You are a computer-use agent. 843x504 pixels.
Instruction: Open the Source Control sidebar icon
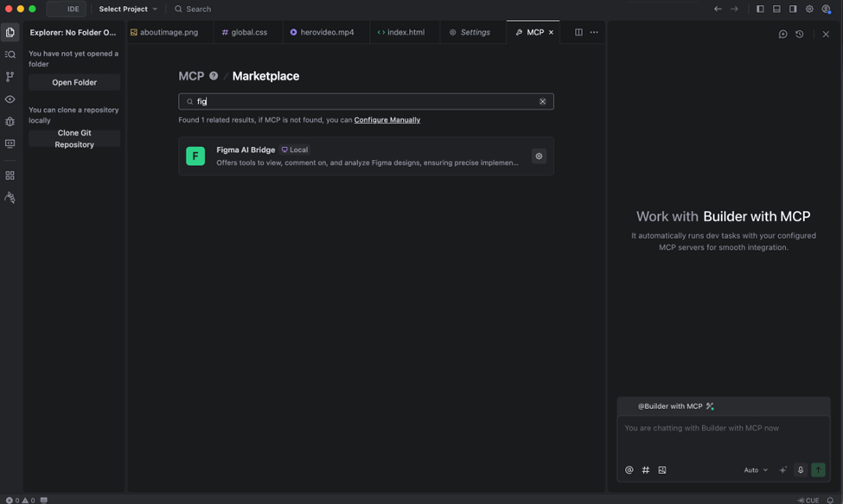10,77
